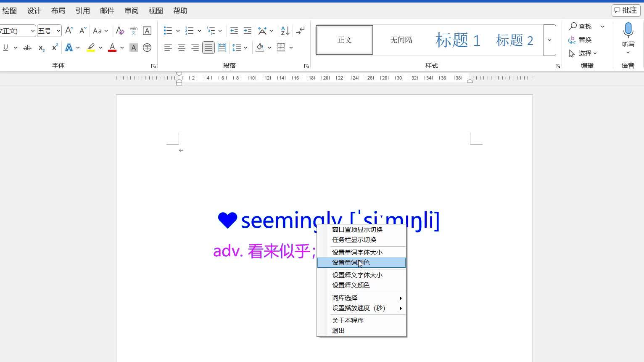Viewport: 644px width, 362px height.
Task: Click the Decrease Font Size icon
Action: click(83, 30)
